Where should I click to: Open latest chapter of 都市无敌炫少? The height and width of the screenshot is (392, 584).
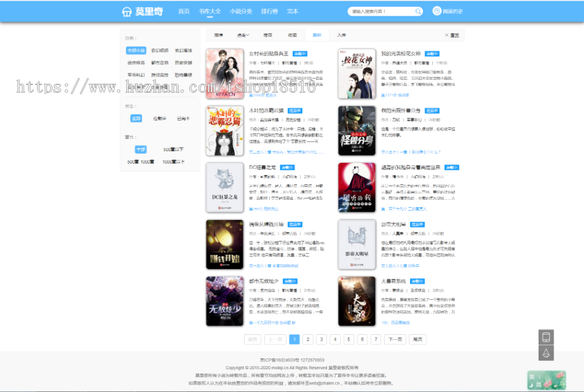[273, 323]
